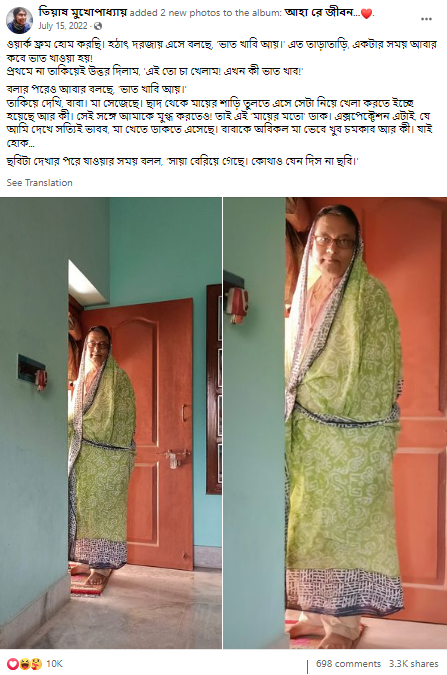Click See Translation under the post
The image size is (447, 675).
click(40, 183)
